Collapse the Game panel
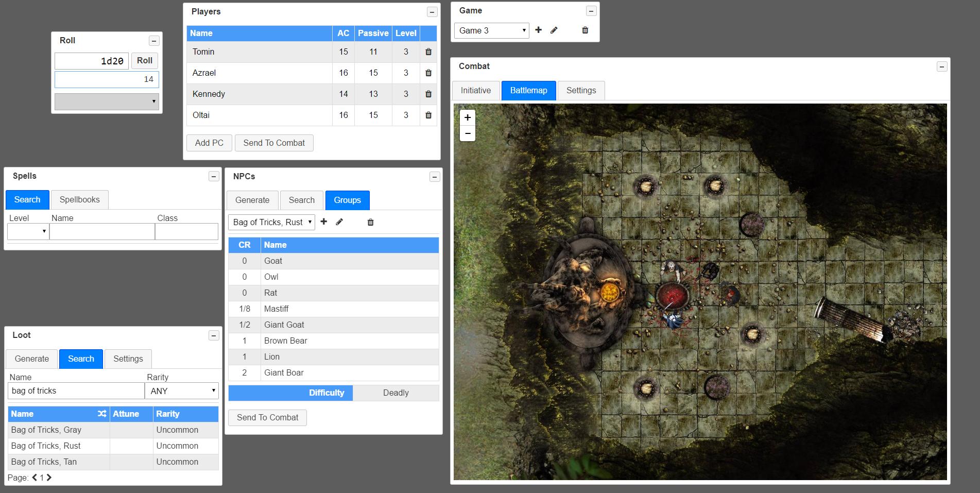The height and width of the screenshot is (493, 980). coord(591,11)
